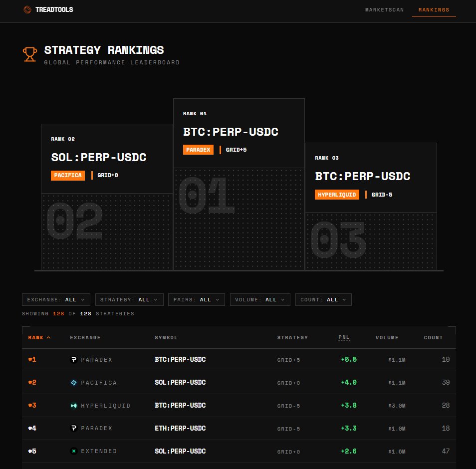Click the +3.8 PNL value
The image size is (476, 469).
(349, 405)
